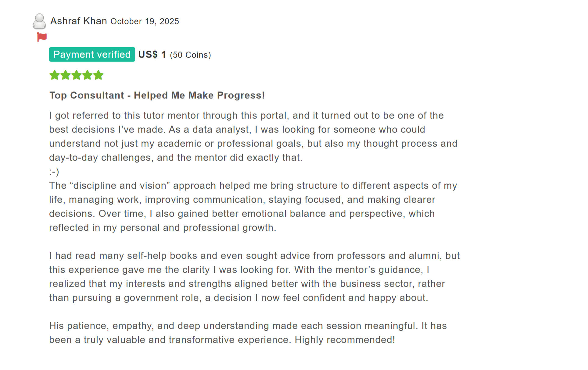This screenshot has height=370, width=588.
Task: Select the paragraph mentioning emotional balance
Action: point(253,206)
